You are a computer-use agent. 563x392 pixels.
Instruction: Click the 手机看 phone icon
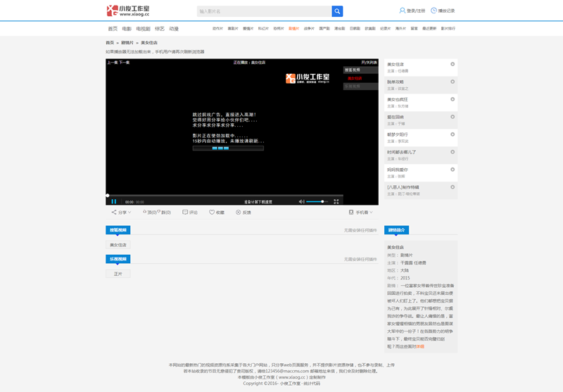(351, 212)
